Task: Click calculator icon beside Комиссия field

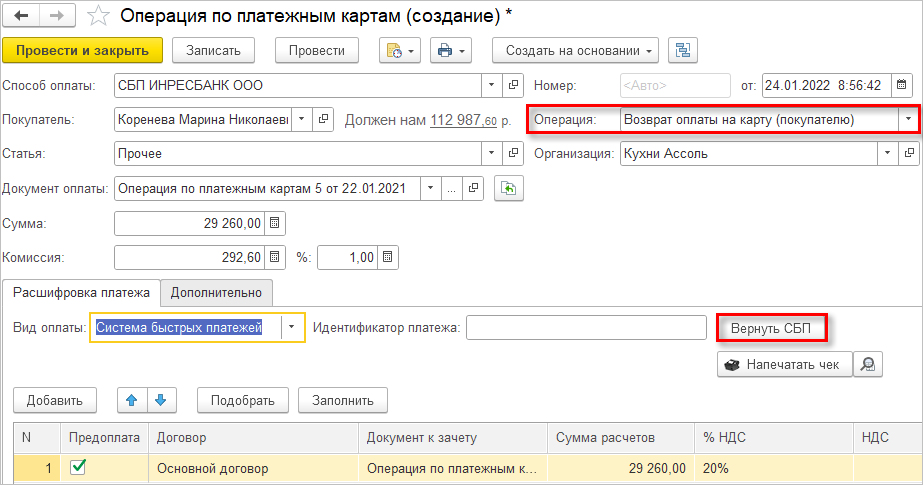Action: pyautogui.click(x=276, y=257)
